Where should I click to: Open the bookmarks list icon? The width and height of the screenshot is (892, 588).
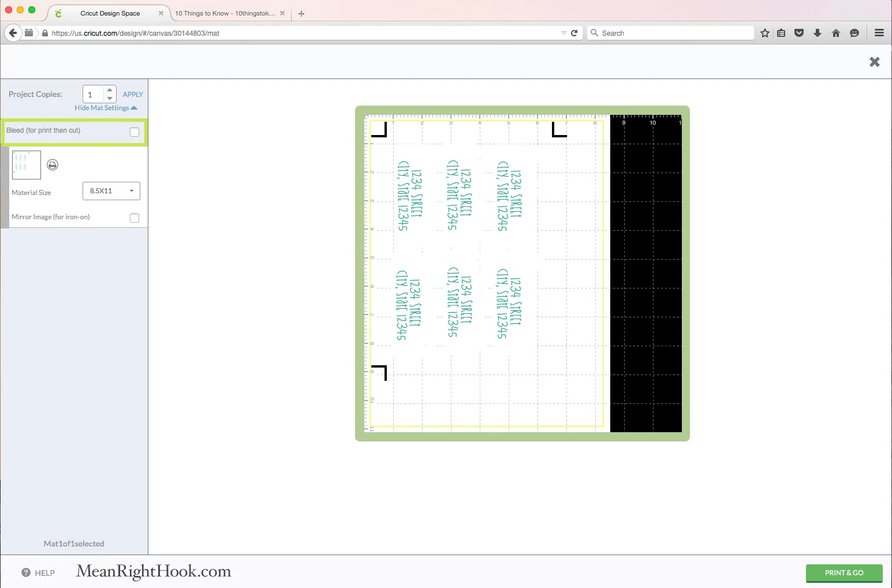pyautogui.click(x=781, y=33)
